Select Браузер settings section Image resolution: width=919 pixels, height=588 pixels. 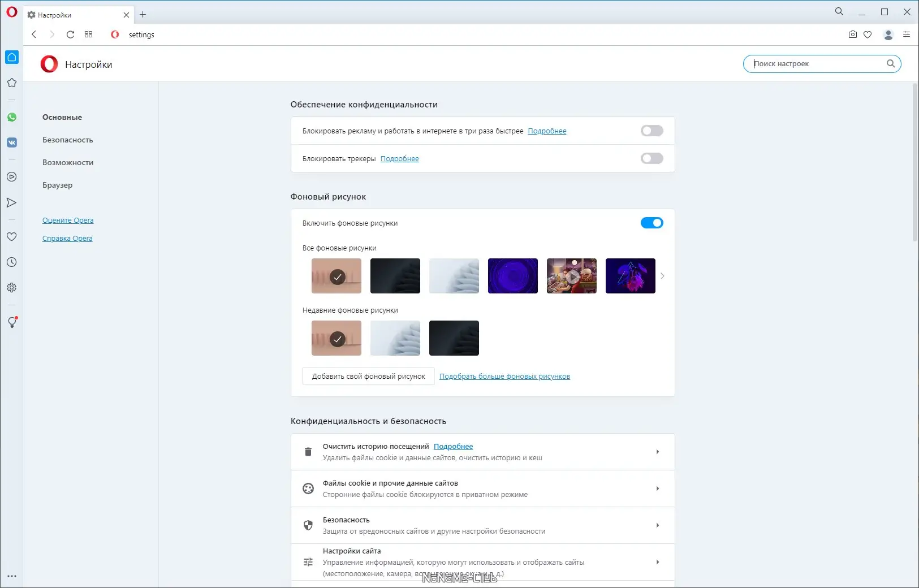pyautogui.click(x=58, y=185)
